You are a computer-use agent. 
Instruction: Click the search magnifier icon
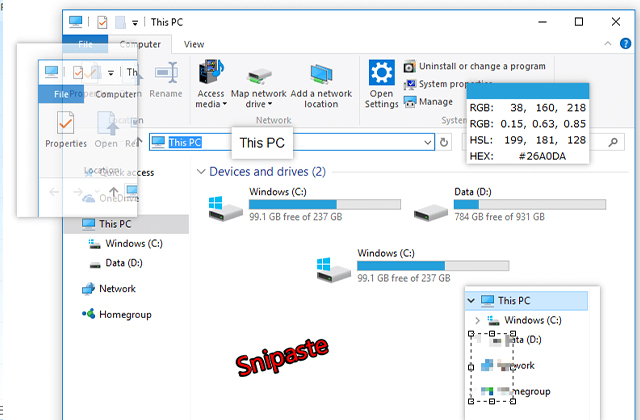613,142
